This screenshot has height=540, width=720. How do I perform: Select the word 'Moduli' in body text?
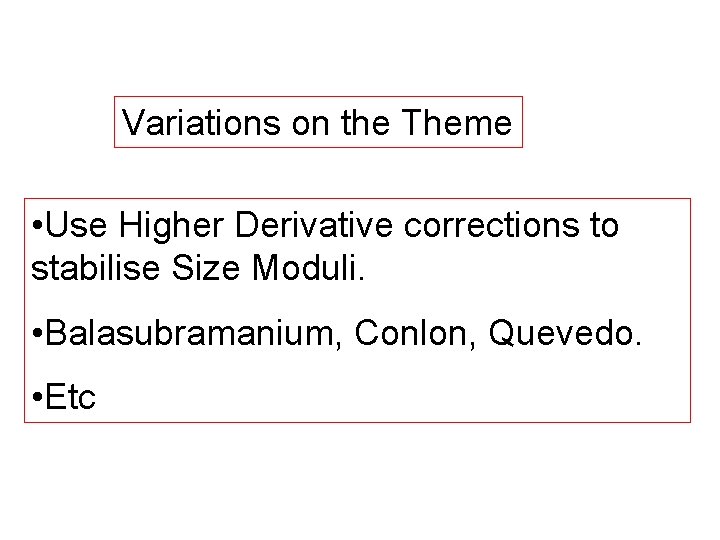tap(304, 268)
